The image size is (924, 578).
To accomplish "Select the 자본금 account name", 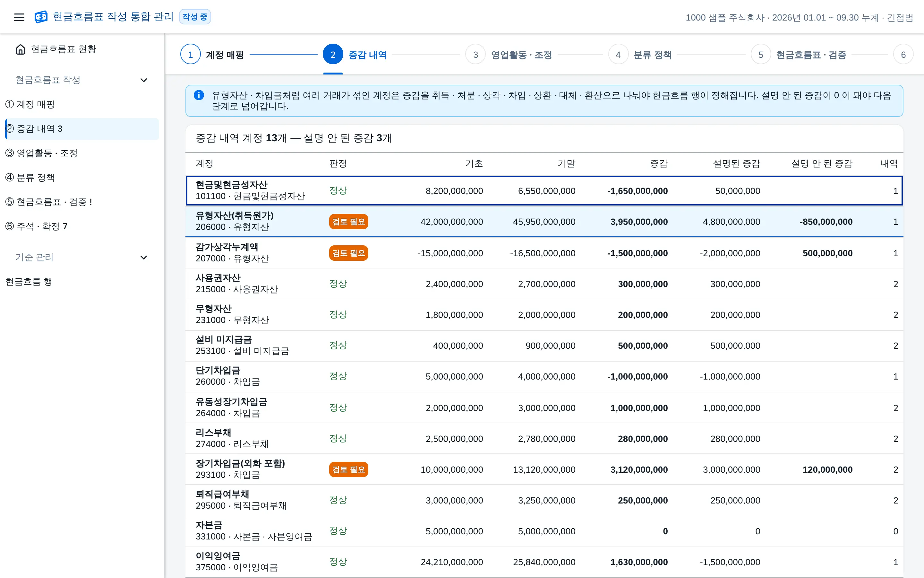I will click(209, 525).
